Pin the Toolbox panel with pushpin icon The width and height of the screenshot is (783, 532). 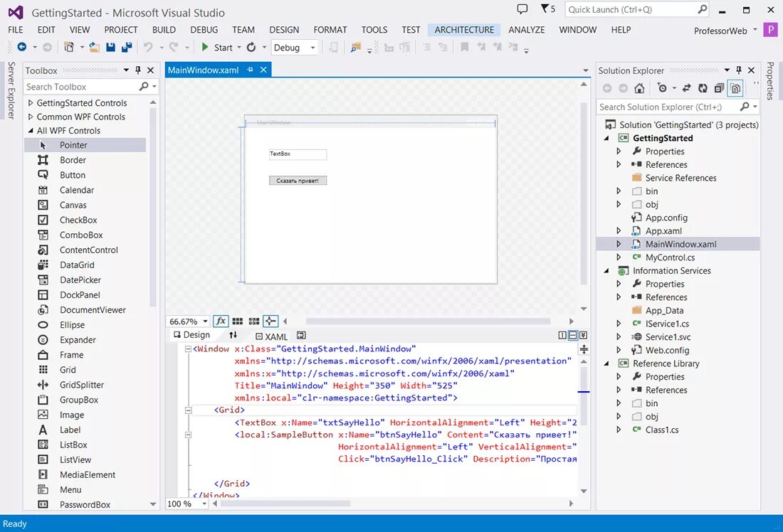pos(138,70)
